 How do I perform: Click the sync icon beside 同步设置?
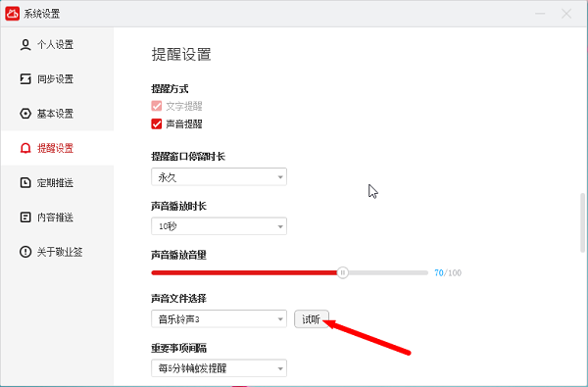pos(25,79)
